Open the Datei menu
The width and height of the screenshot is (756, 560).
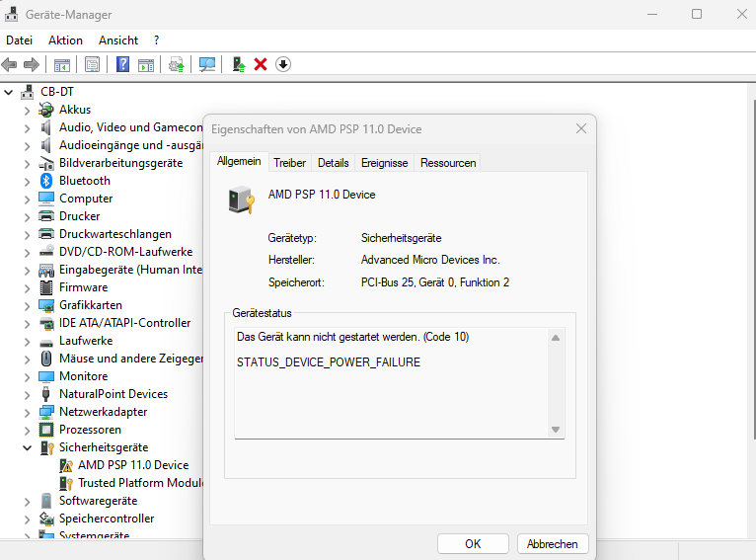tap(20, 40)
